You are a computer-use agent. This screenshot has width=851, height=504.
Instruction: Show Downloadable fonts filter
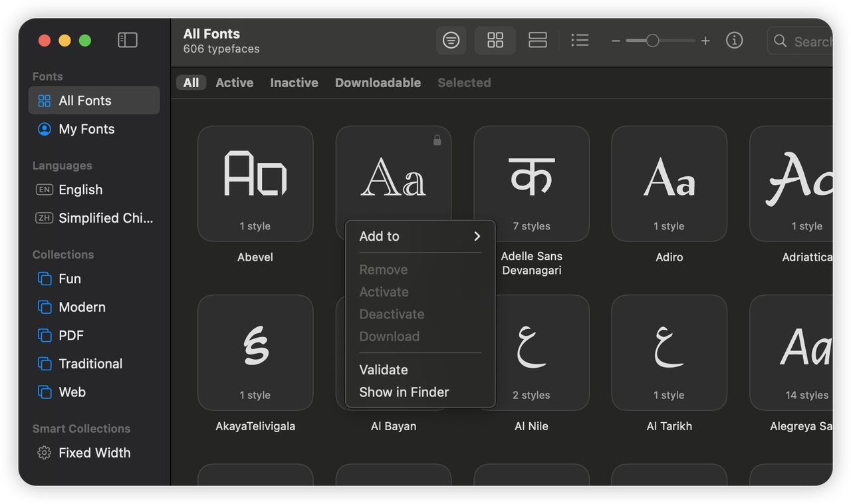378,82
